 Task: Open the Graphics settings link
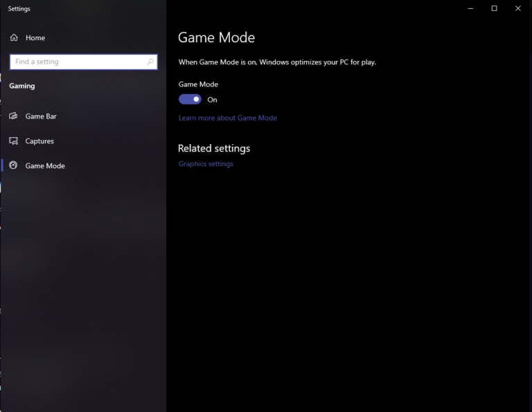206,164
